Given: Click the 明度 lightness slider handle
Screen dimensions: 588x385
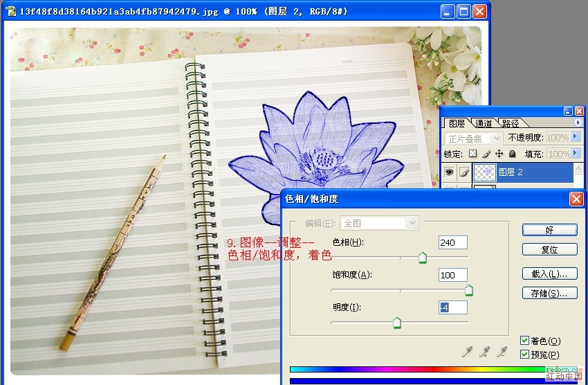Looking at the screenshot, I should click(397, 323).
